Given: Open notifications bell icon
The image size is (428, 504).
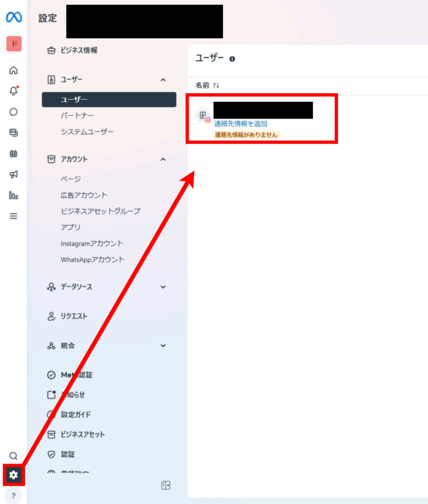Looking at the screenshot, I should click(13, 91).
